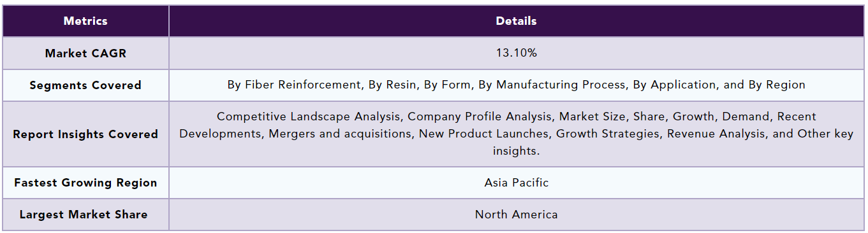Select the Fastest Growing Region label
868x233 pixels.
coord(85,183)
